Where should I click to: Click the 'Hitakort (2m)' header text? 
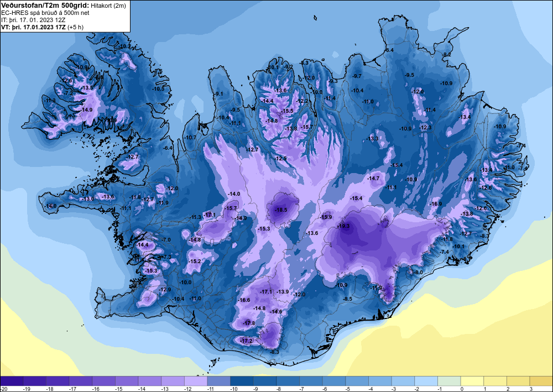point(107,6)
